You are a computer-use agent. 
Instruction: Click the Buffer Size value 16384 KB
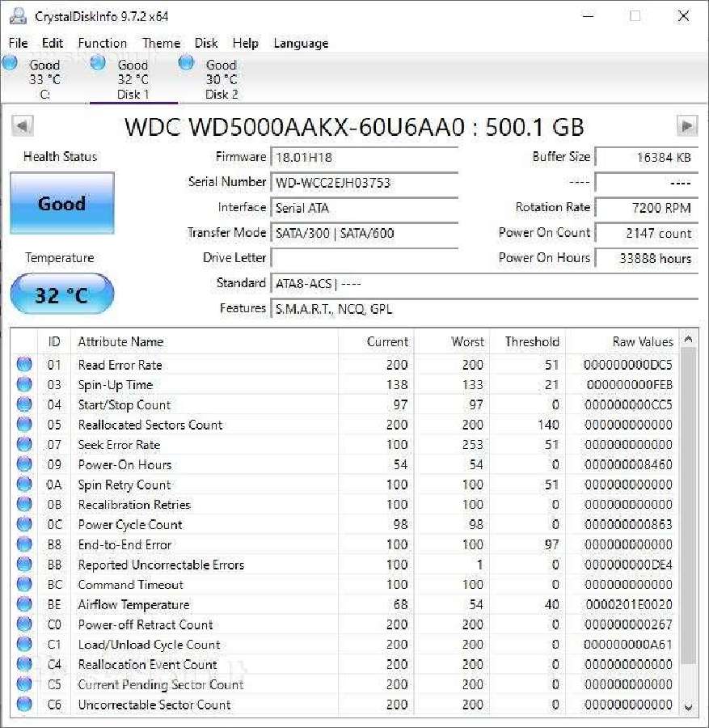click(647, 157)
